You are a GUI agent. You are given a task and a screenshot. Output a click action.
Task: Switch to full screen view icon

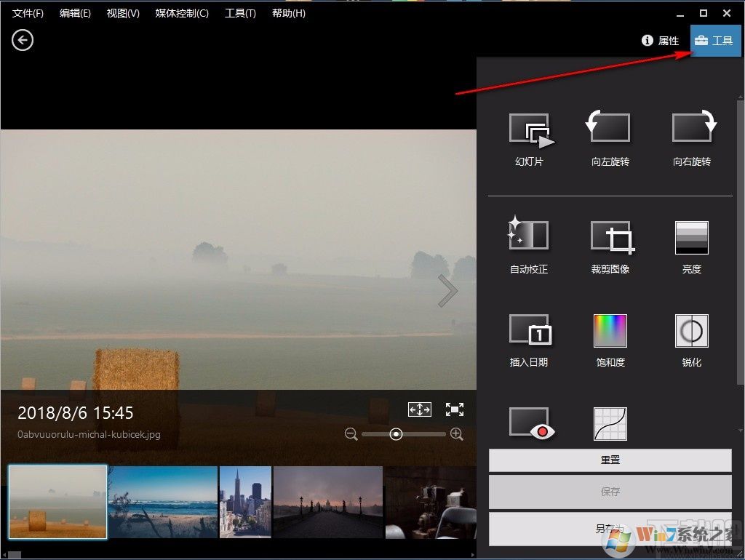point(455,409)
